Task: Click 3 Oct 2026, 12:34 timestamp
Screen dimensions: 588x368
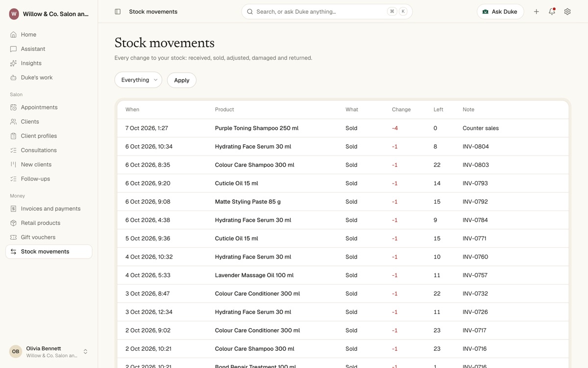Action: point(149,312)
